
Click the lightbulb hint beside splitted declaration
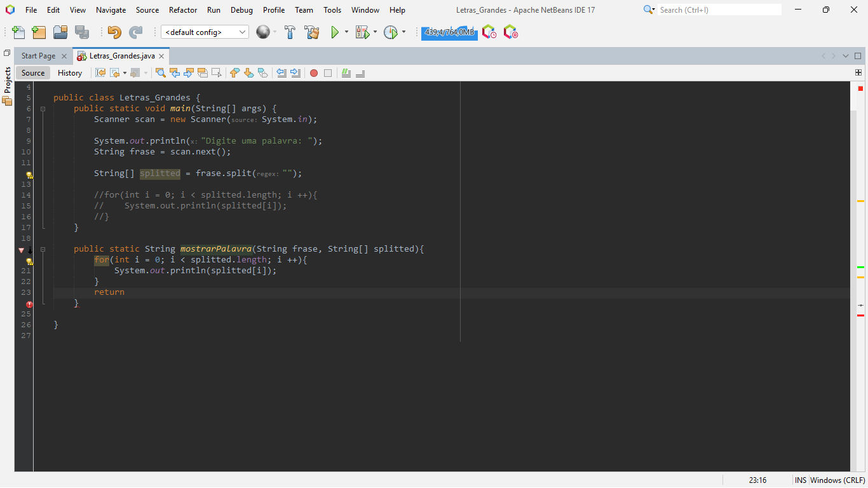coord(29,174)
